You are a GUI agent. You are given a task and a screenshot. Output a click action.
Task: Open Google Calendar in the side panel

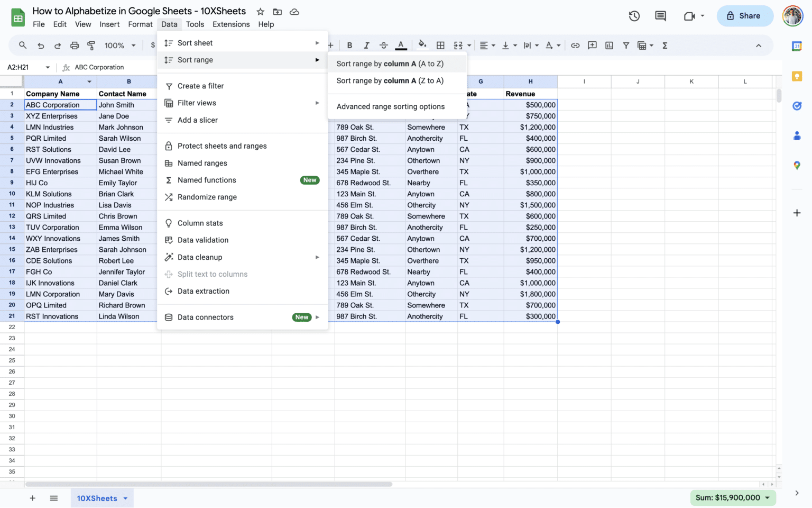point(797,47)
